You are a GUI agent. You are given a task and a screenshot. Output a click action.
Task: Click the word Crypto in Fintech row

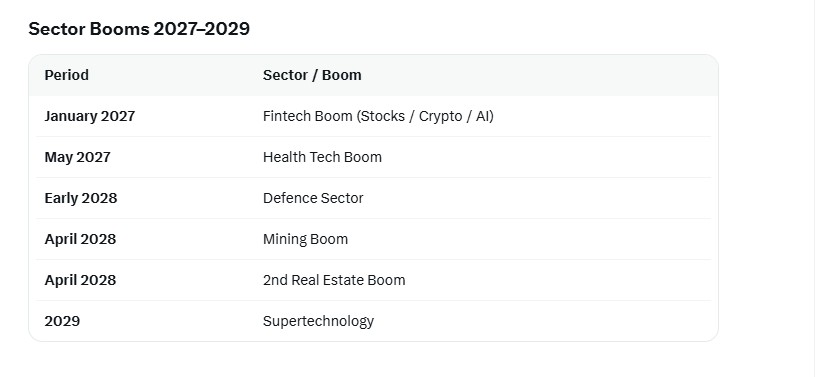click(441, 116)
